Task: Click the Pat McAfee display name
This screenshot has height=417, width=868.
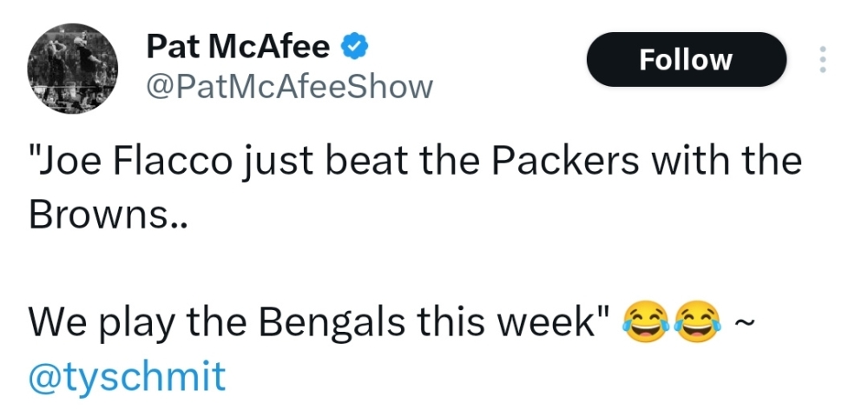Action: 238,46
